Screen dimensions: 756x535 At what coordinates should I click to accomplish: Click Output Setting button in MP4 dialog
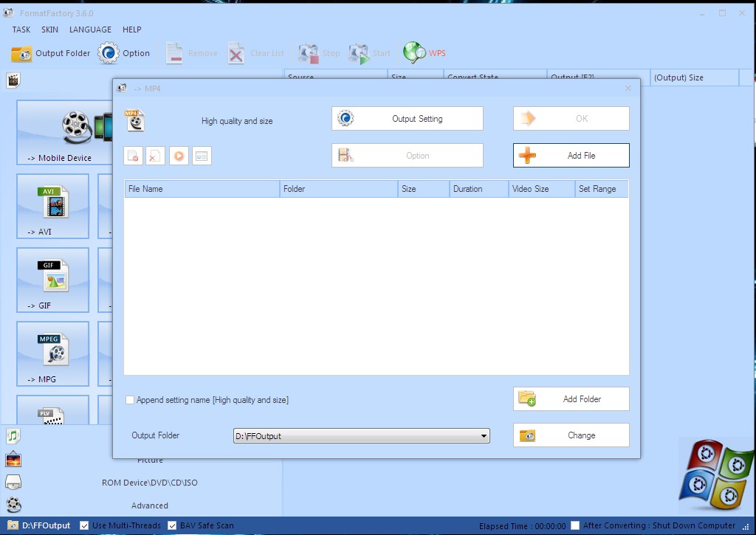click(408, 119)
